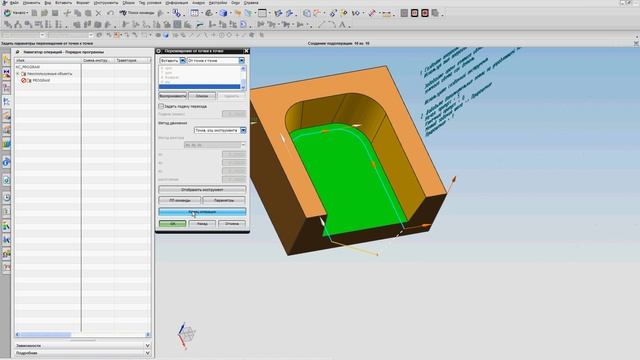This screenshot has height=360, width=640.
Task: Open the Вставить dropdown in the dialog
Action: (x=172, y=60)
